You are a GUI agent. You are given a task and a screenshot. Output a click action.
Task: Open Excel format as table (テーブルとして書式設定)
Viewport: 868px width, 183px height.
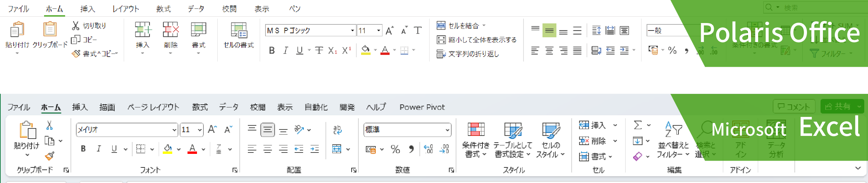[x=513, y=140]
